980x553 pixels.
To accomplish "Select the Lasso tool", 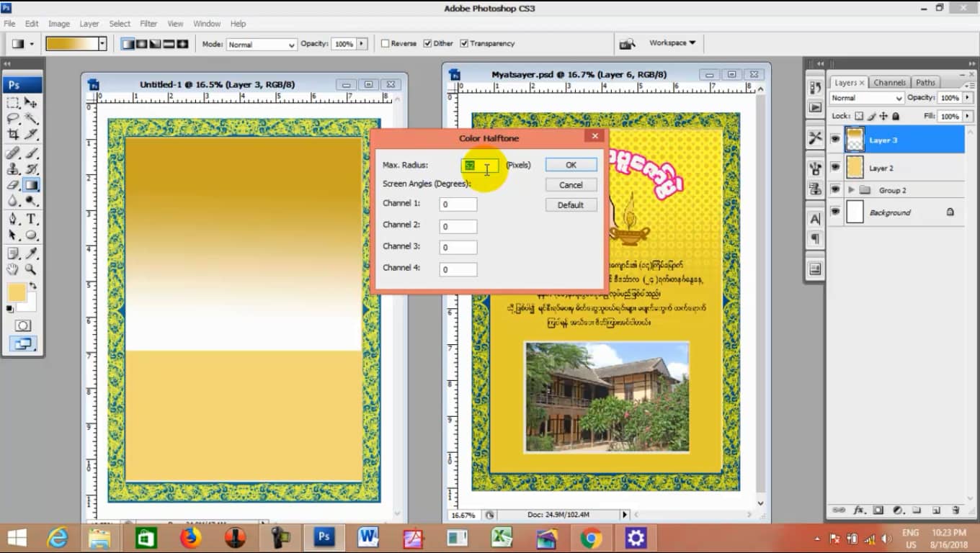I will pyautogui.click(x=13, y=118).
